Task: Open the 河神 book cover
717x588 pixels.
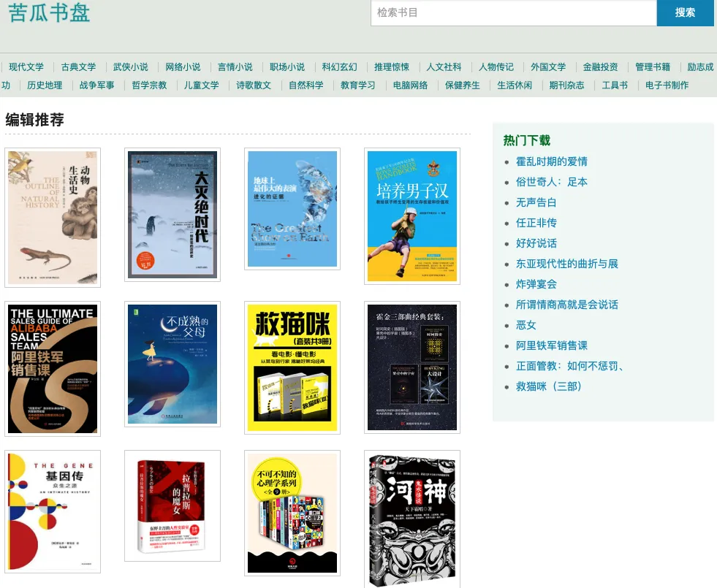Action: coord(412,519)
